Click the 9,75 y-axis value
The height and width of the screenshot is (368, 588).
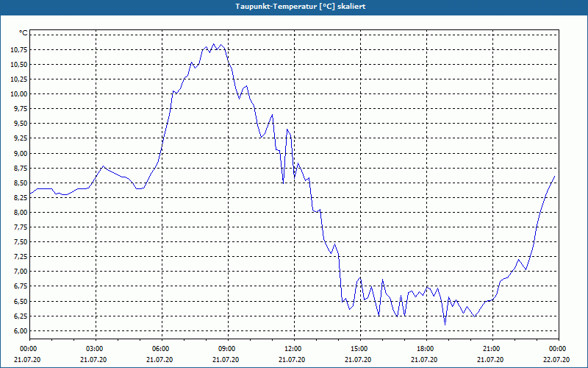pyautogui.click(x=21, y=109)
